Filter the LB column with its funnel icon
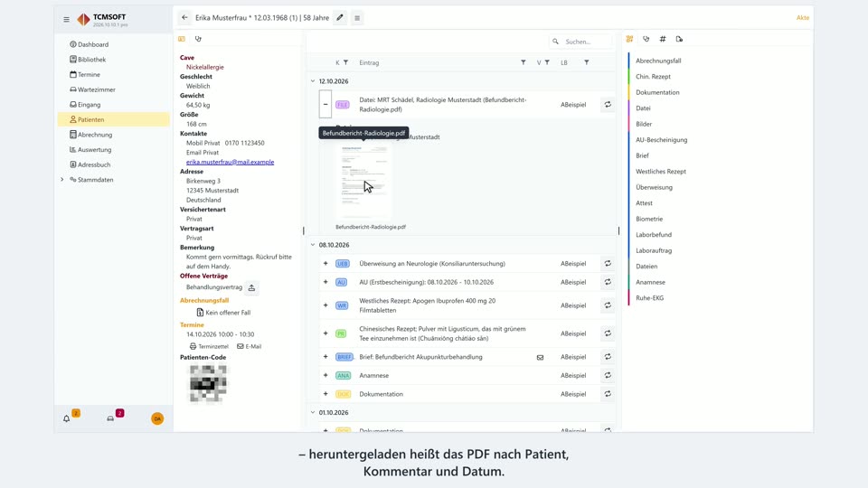The height and width of the screenshot is (488, 868). point(587,62)
